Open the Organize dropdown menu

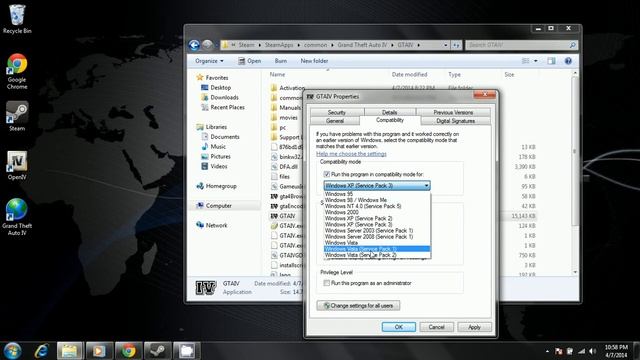pos(209,61)
